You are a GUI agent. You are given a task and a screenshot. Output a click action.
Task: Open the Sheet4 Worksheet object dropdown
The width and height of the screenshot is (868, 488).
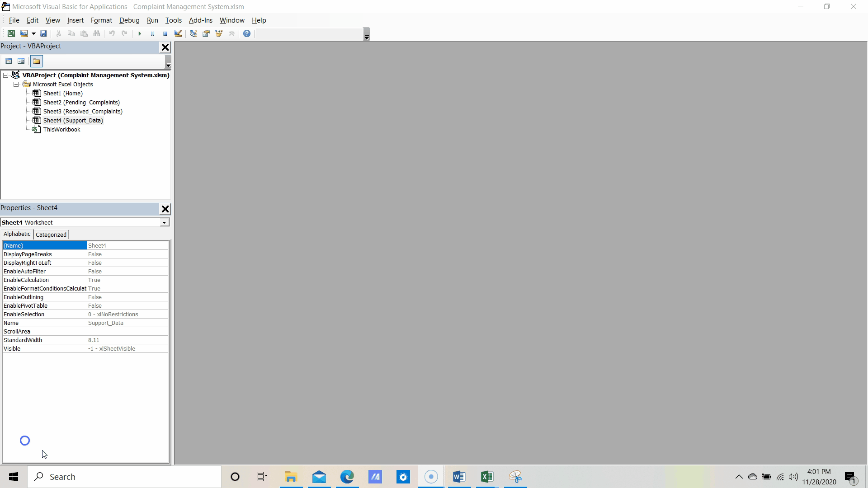[x=165, y=222]
